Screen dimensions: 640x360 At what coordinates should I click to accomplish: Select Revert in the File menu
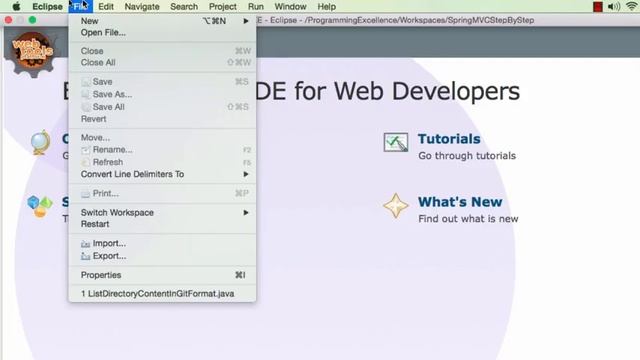pos(162,119)
